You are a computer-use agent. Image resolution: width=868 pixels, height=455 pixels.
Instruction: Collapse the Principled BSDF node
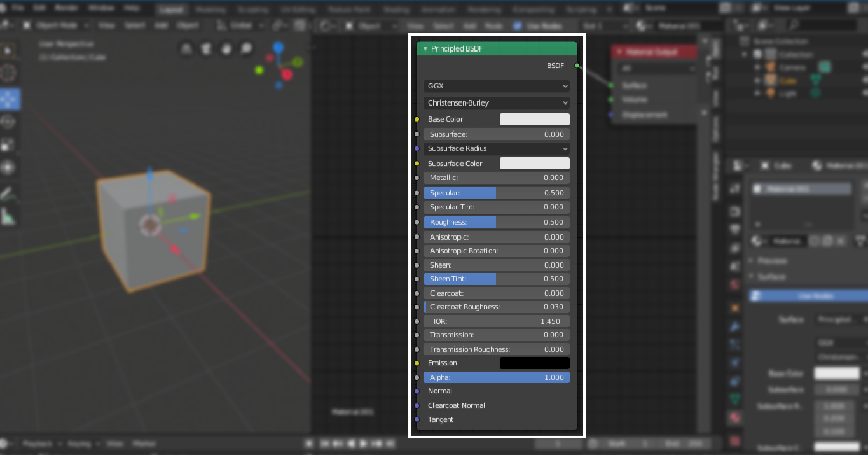click(425, 49)
